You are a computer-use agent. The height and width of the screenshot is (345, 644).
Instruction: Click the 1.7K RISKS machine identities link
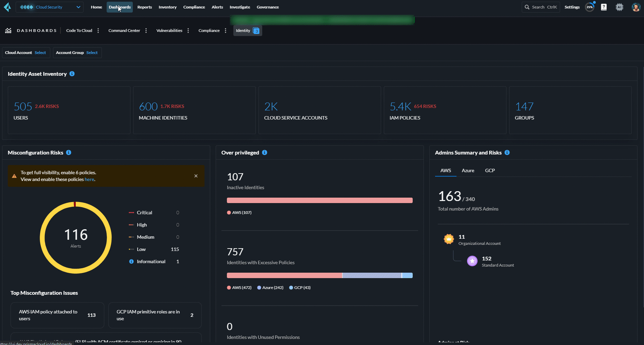click(172, 106)
